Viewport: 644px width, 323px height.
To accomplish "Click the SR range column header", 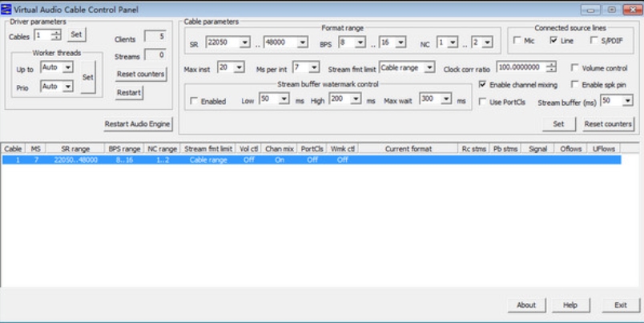I will click(x=75, y=149).
